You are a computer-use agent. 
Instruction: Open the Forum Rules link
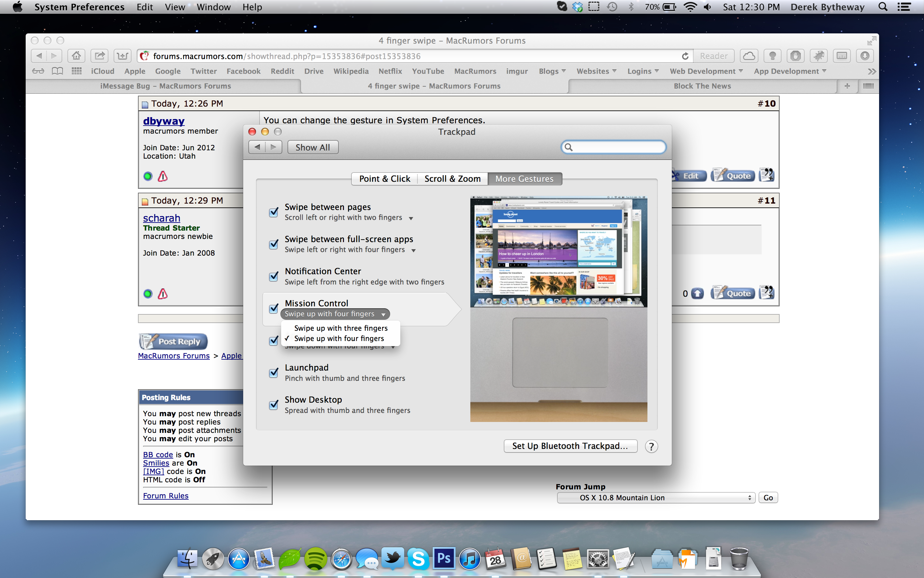tap(166, 496)
